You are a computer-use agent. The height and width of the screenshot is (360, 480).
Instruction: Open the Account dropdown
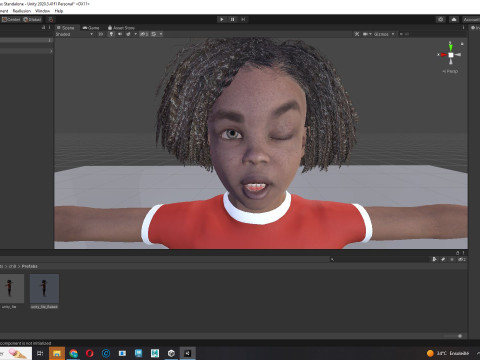471,19
